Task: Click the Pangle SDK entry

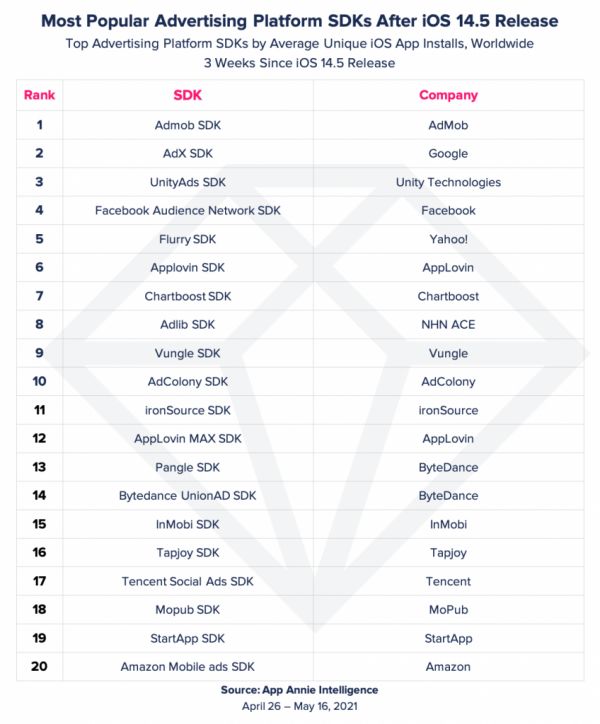Action: tap(188, 467)
